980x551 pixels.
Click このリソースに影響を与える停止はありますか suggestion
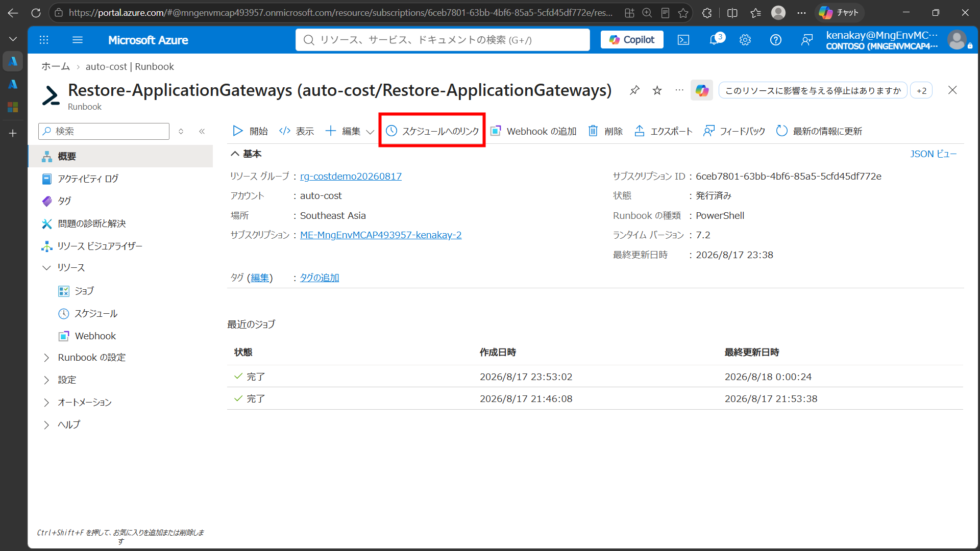[x=813, y=90]
